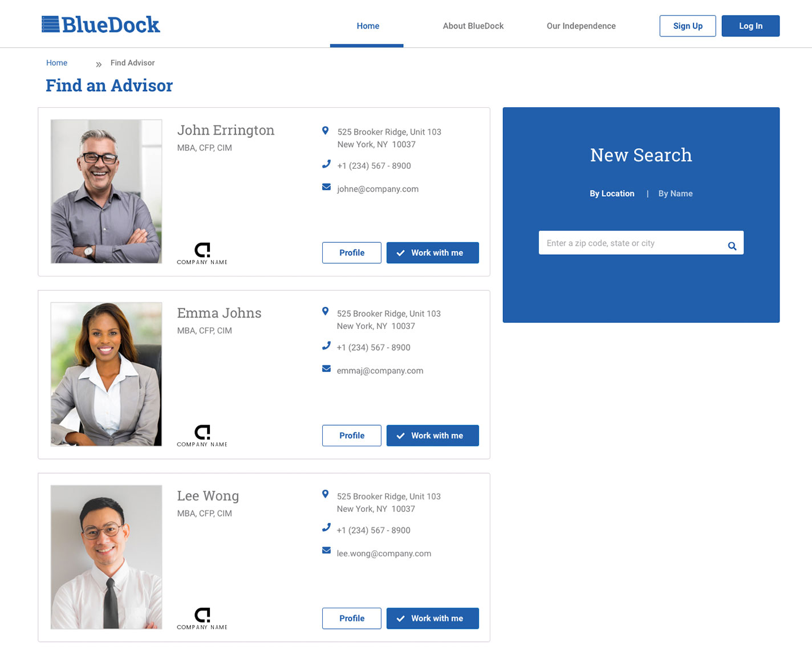View John Errington's Profile

pyautogui.click(x=351, y=253)
